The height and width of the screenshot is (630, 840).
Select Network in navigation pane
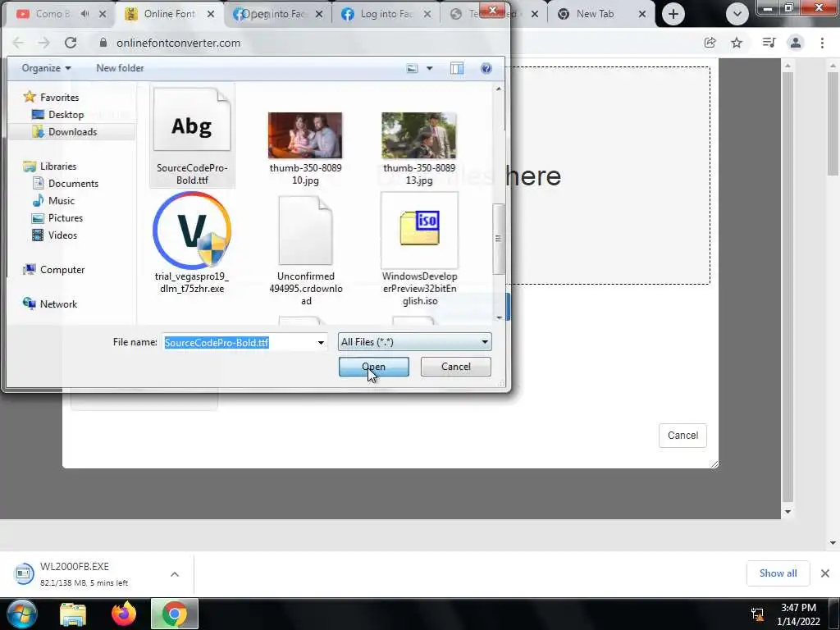[x=50, y=304]
